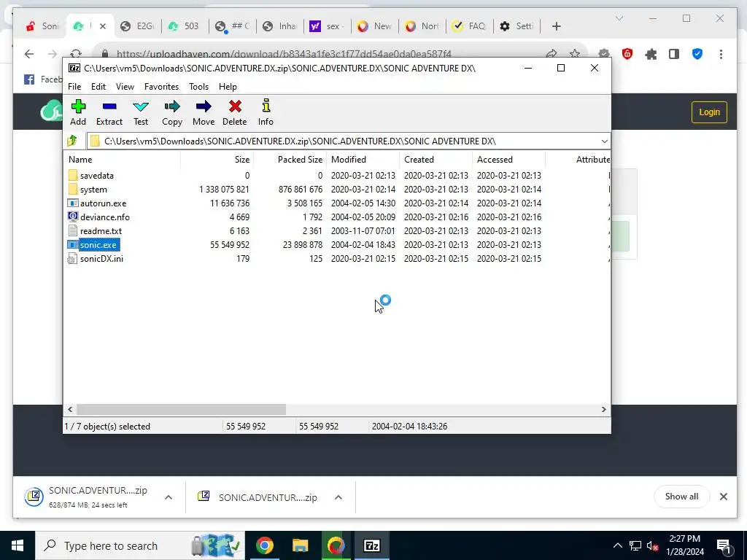Click the Add toolbar icon in 7-Zip
Screen dimensions: 747x560
click(x=78, y=112)
